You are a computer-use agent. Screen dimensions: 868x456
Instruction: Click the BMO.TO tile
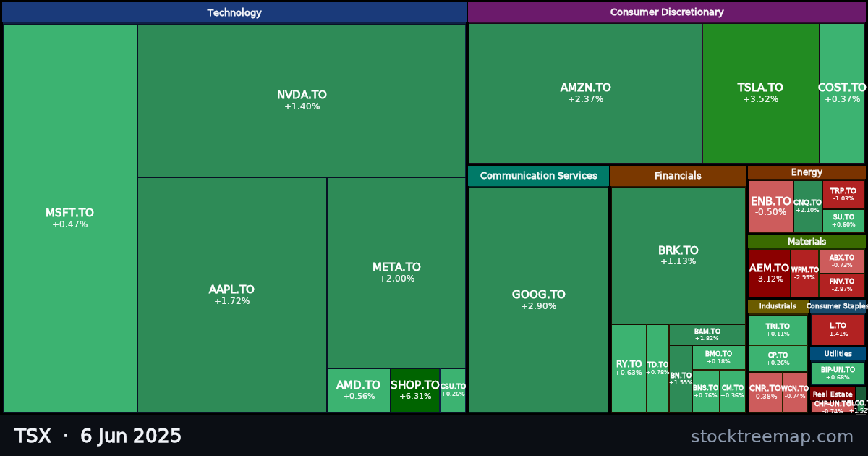[x=718, y=358]
